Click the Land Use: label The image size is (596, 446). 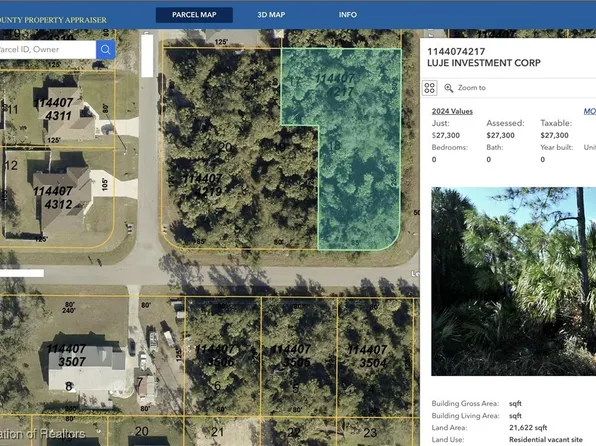(x=448, y=440)
